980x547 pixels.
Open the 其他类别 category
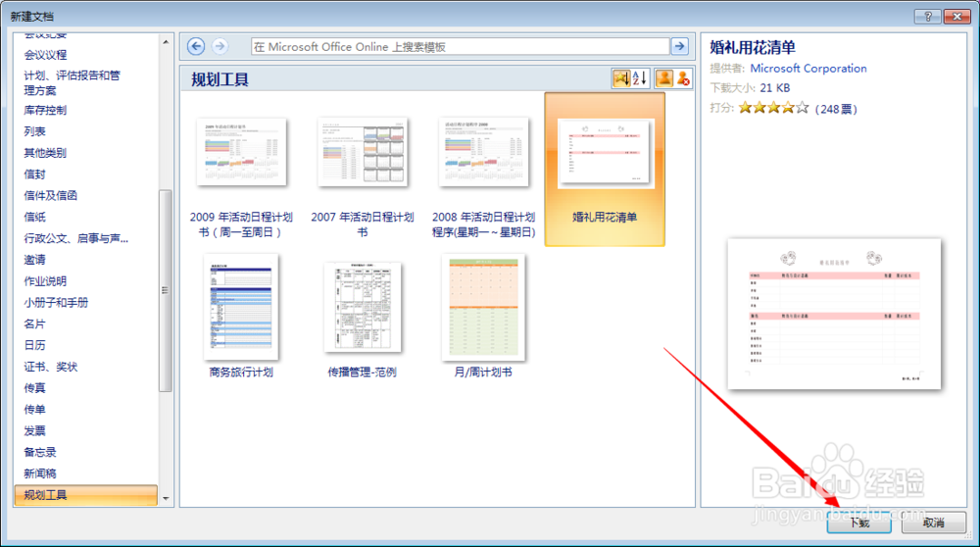coord(46,153)
